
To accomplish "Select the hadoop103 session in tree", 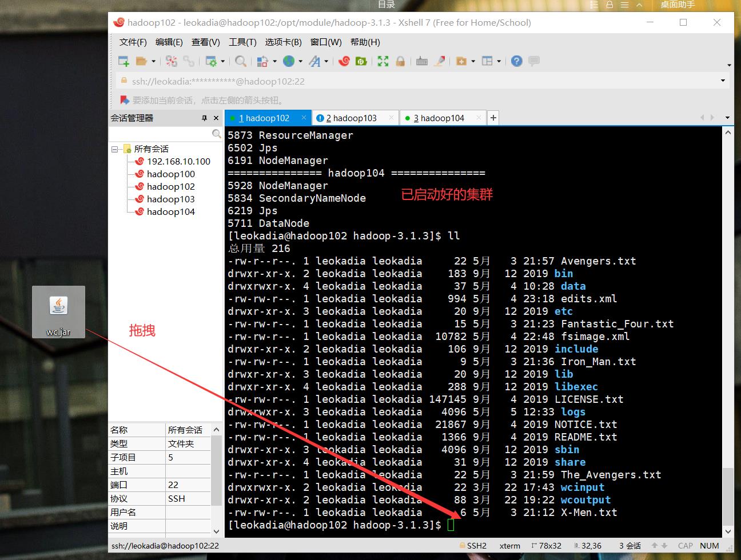I will [x=170, y=199].
